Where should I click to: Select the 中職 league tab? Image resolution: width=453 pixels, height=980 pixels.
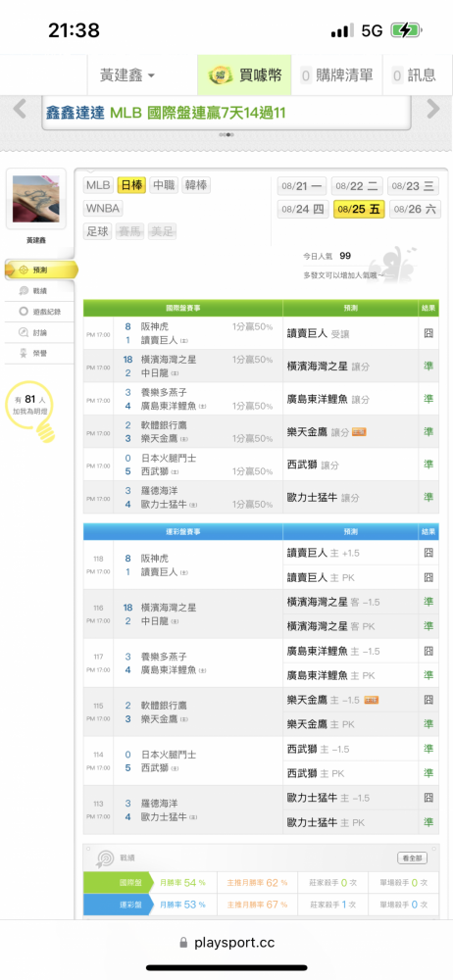[x=164, y=185]
